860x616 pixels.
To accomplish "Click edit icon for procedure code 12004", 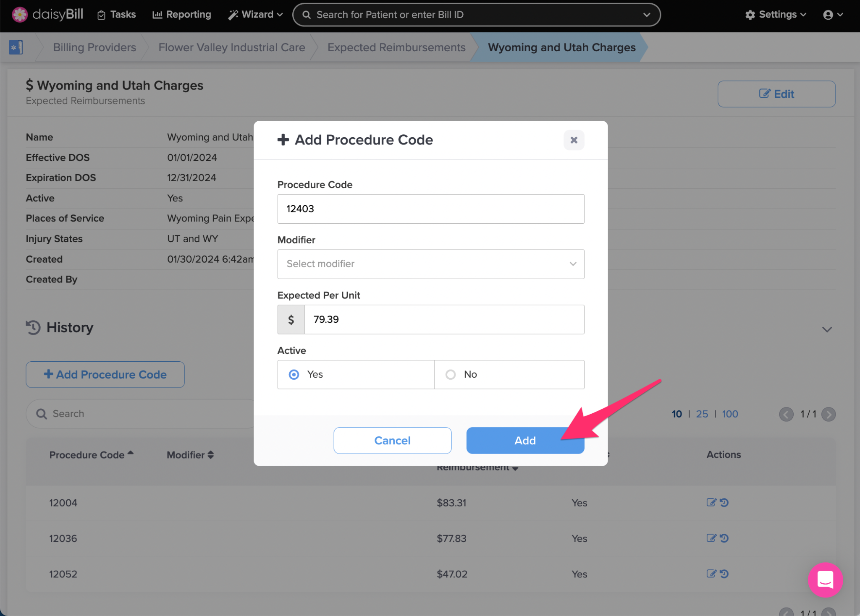I will [x=711, y=502].
